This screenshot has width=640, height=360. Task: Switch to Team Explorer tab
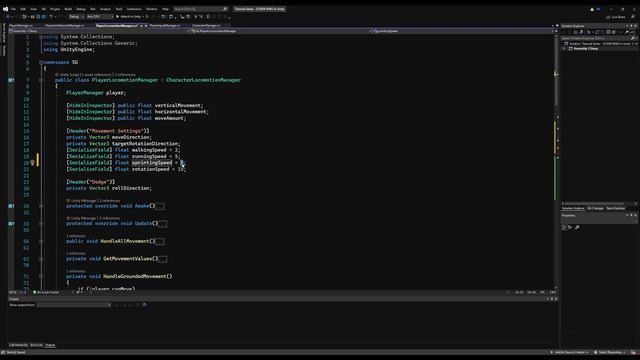tap(616, 208)
